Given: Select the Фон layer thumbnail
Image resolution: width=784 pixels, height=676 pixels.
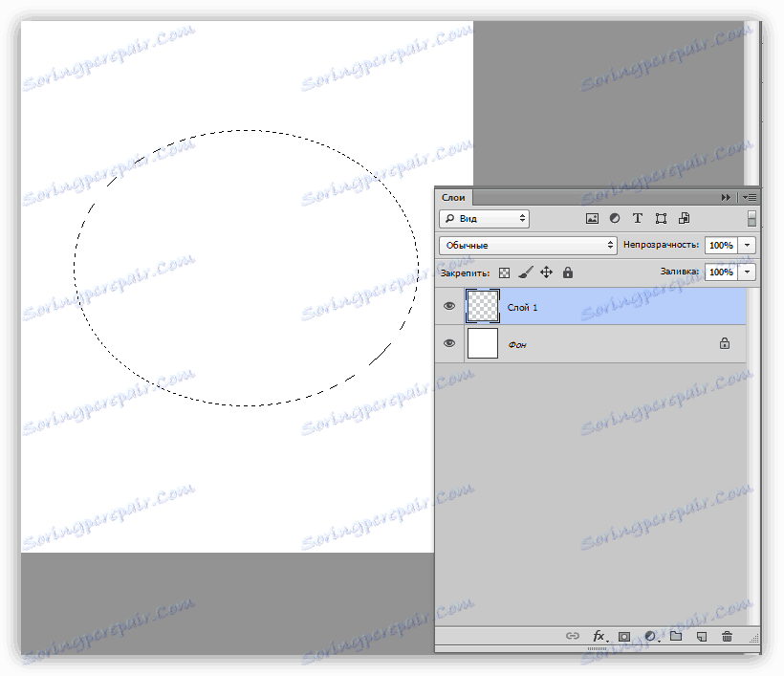Looking at the screenshot, I should [483, 343].
